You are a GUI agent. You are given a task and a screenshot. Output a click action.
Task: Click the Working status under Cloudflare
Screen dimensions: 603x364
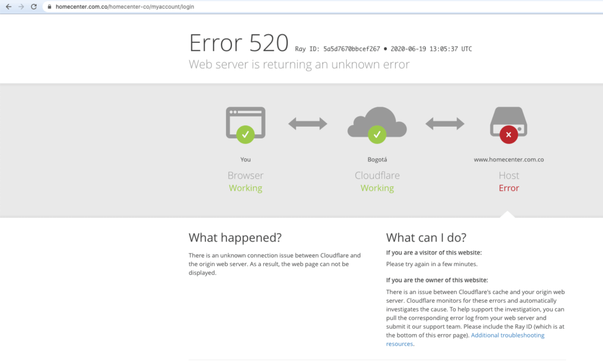(377, 188)
